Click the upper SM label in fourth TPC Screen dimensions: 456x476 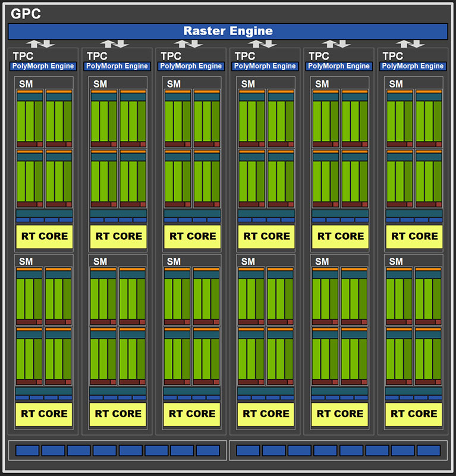[248, 84]
